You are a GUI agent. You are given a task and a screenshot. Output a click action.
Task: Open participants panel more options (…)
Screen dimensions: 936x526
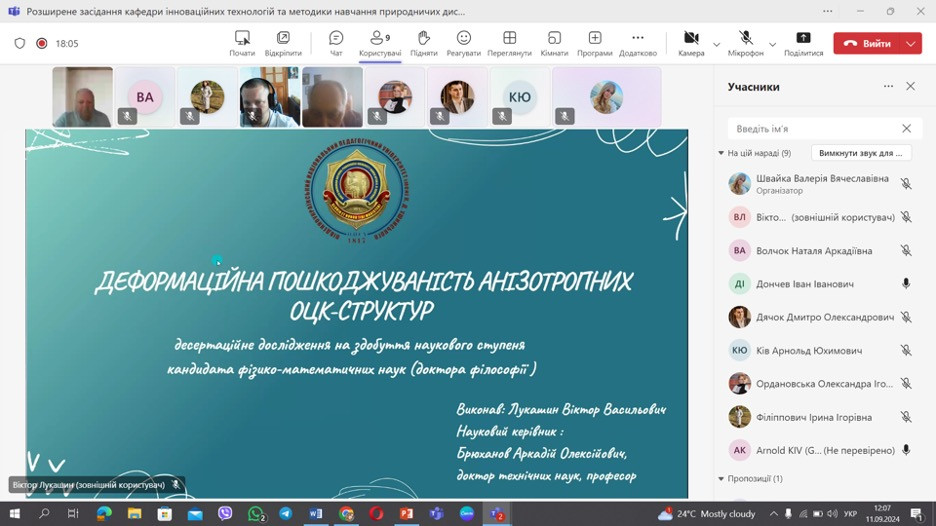pyautogui.click(x=888, y=87)
